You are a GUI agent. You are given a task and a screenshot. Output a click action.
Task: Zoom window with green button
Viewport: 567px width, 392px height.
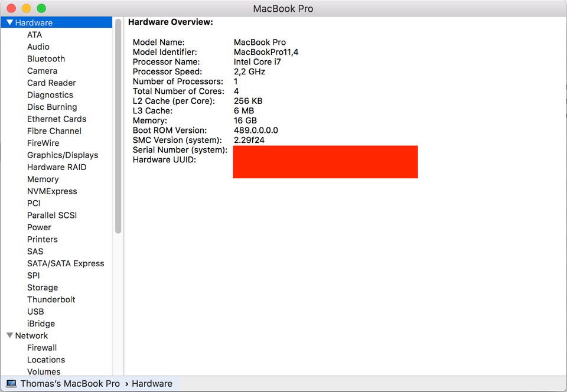[41, 8]
